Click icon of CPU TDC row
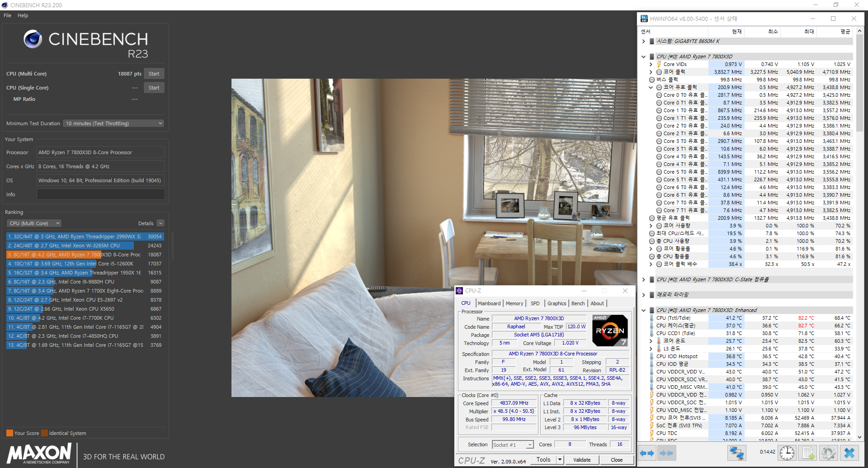Image resolution: width=868 pixels, height=468 pixels. pos(652,433)
